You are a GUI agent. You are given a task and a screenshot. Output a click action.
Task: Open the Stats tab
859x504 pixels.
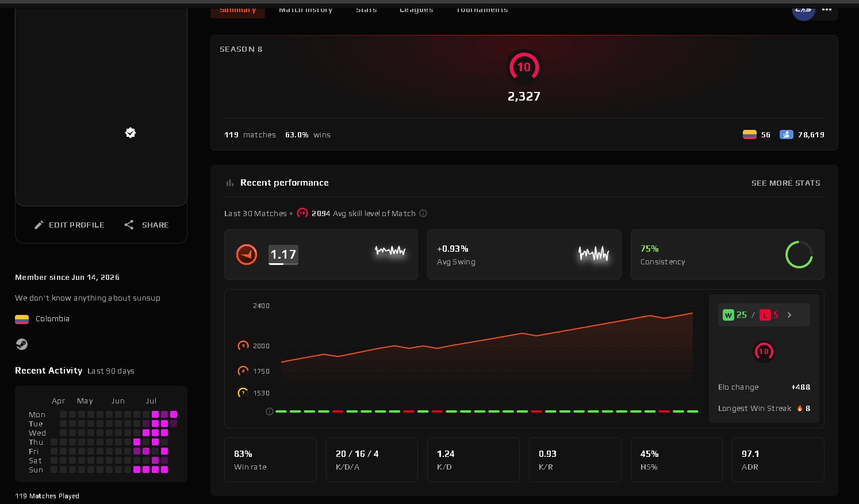366,10
